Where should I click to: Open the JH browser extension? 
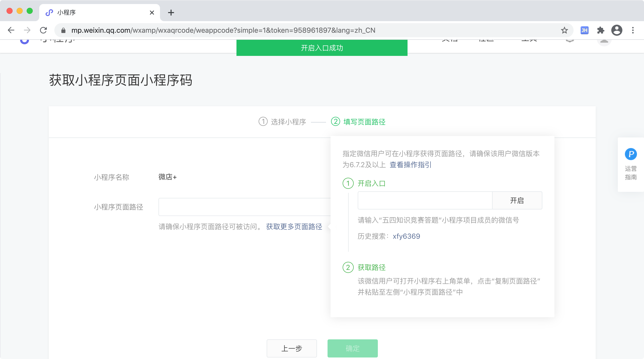click(584, 30)
